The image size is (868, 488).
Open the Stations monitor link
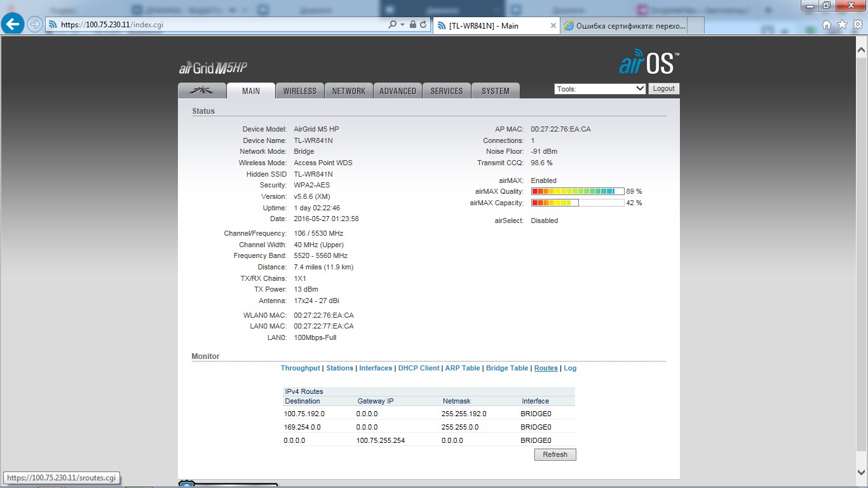click(x=340, y=369)
